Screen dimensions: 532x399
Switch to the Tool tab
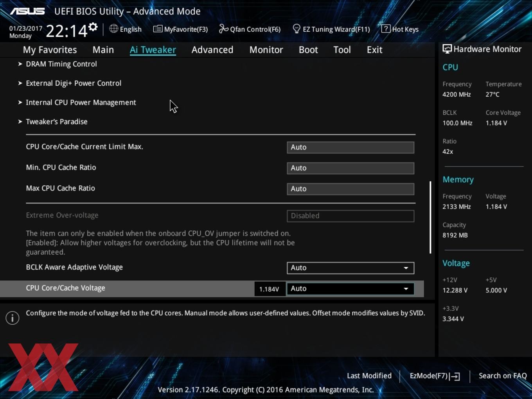coord(342,50)
